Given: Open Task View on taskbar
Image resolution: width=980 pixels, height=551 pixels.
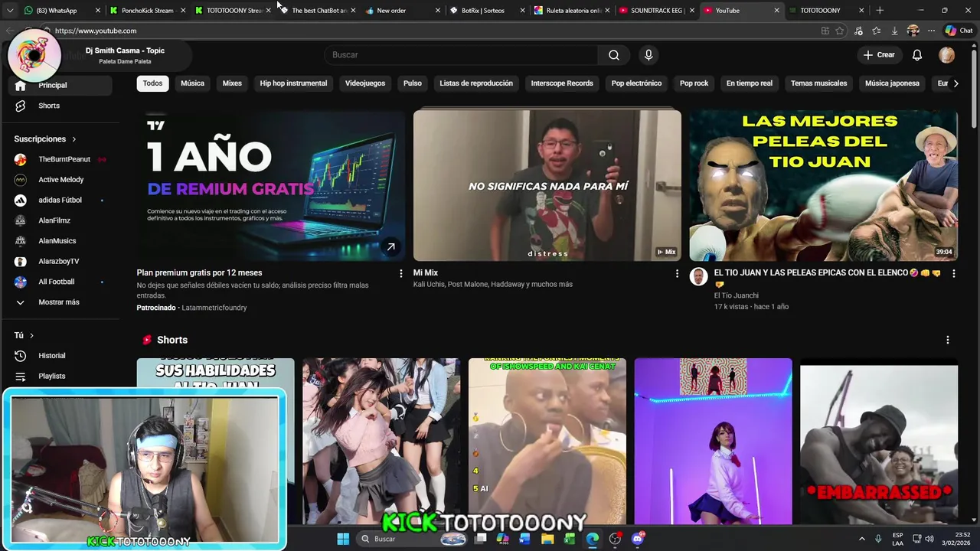Looking at the screenshot, I should (480, 539).
